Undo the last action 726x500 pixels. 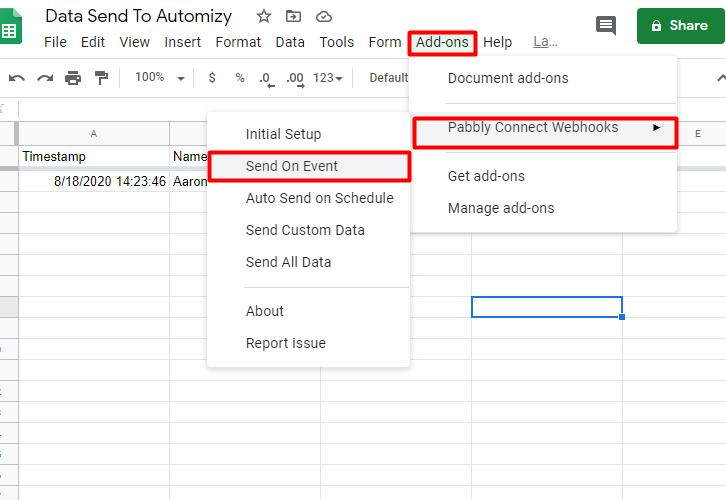(17, 78)
